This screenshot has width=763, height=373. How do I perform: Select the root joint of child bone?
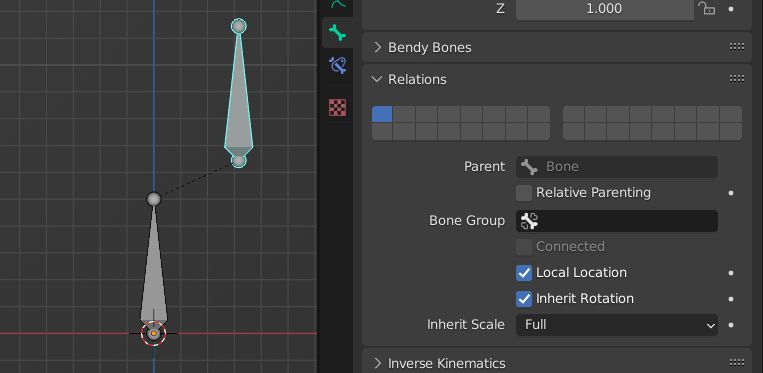(238, 160)
